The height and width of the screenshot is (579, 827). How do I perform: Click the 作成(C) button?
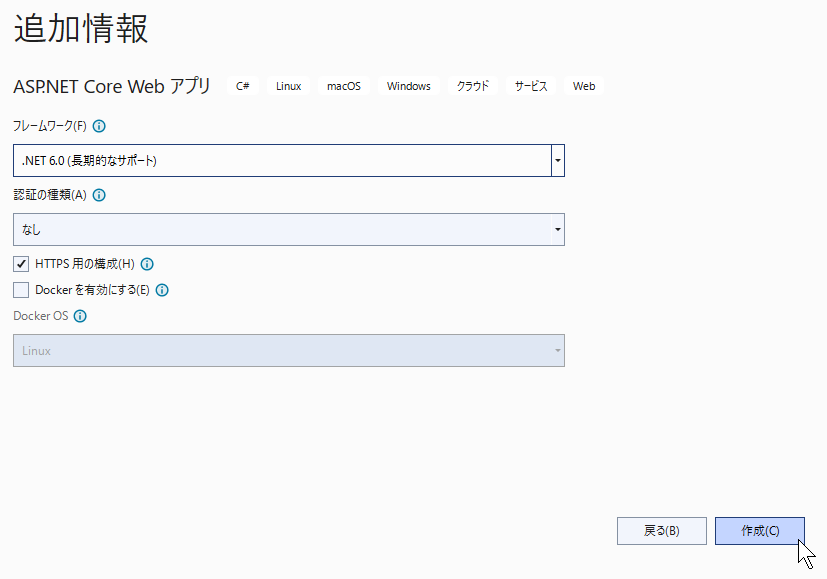point(760,530)
